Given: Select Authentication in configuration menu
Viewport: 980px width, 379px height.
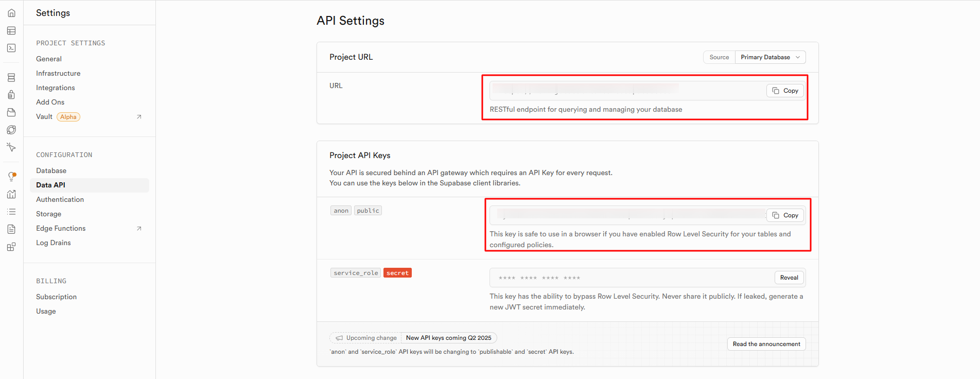Looking at the screenshot, I should point(60,199).
